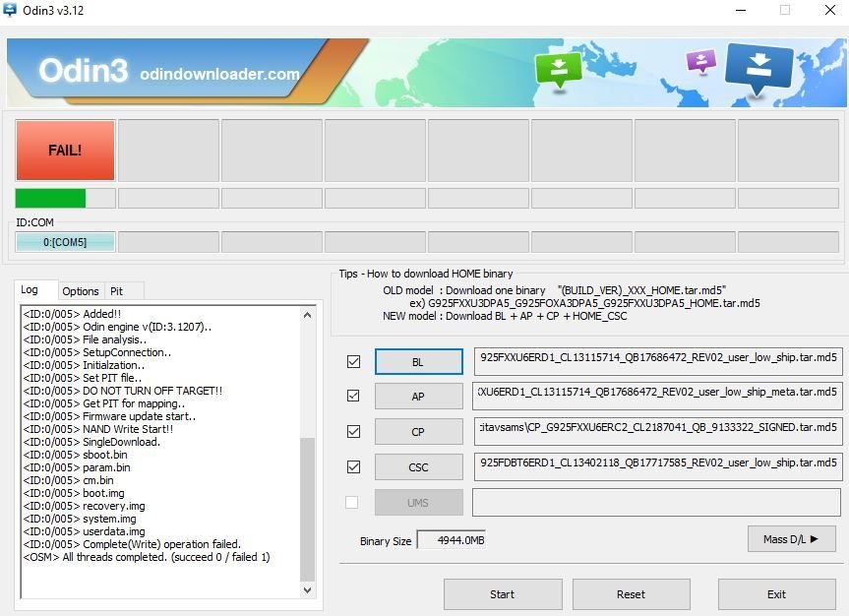Uncheck the CSC file checkbox
Viewport: 849px width, 616px height.
[353, 466]
